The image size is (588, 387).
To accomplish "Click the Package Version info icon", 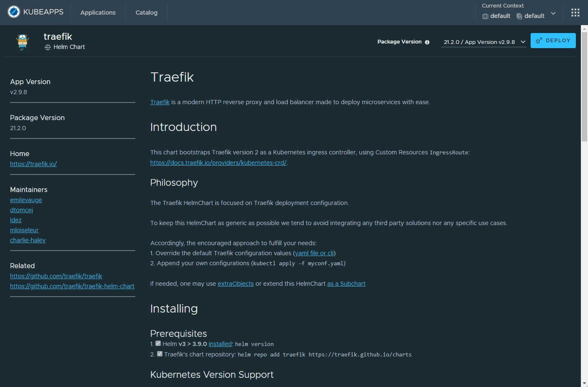I will (x=427, y=42).
